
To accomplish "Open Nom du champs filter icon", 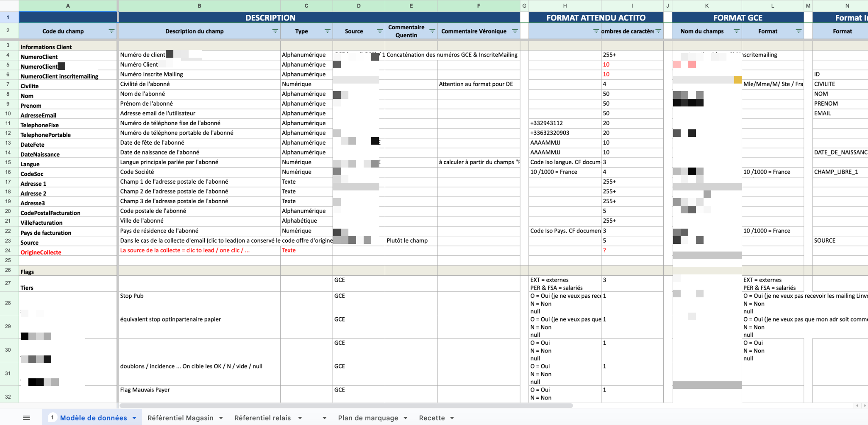I will 737,31.
